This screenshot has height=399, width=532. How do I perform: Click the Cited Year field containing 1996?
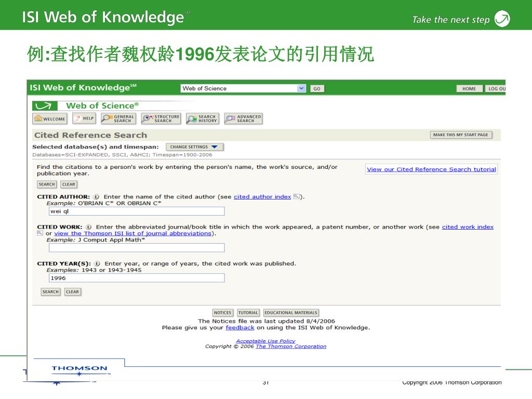pos(137,278)
